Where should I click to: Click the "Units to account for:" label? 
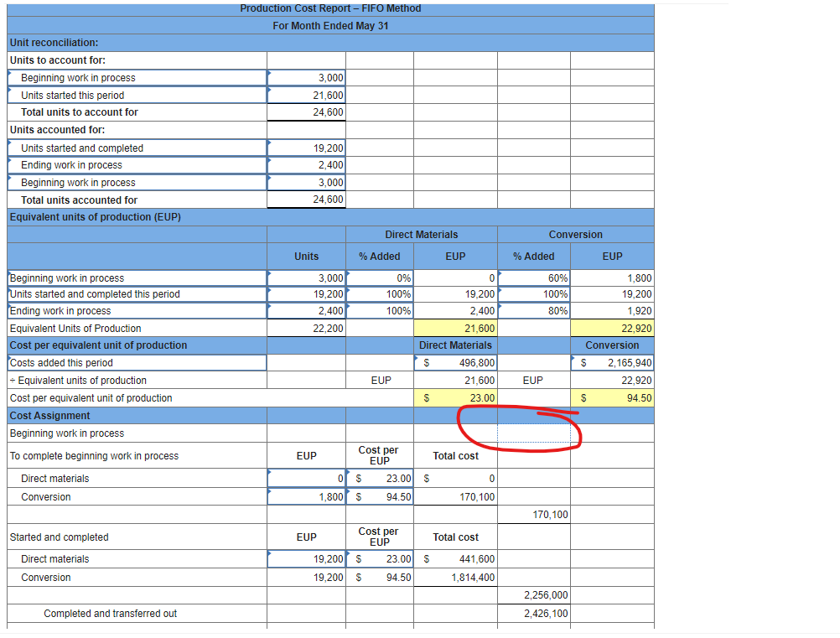point(58,60)
